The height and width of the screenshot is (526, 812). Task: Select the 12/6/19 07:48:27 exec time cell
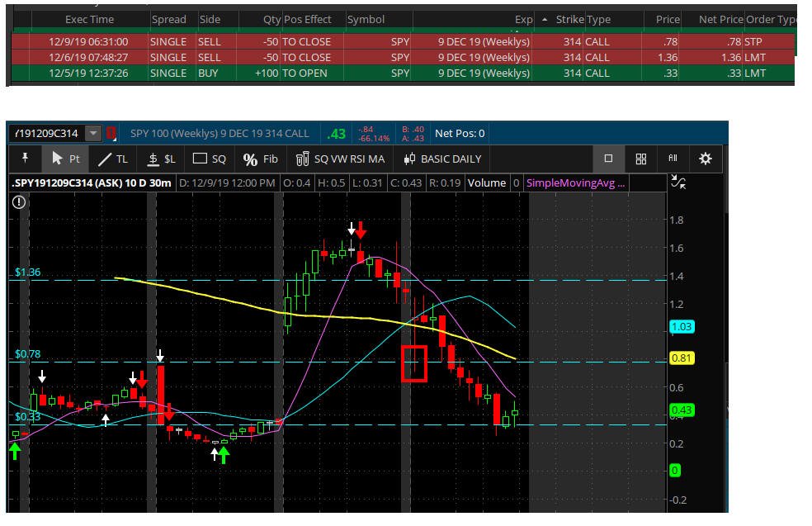pos(88,58)
